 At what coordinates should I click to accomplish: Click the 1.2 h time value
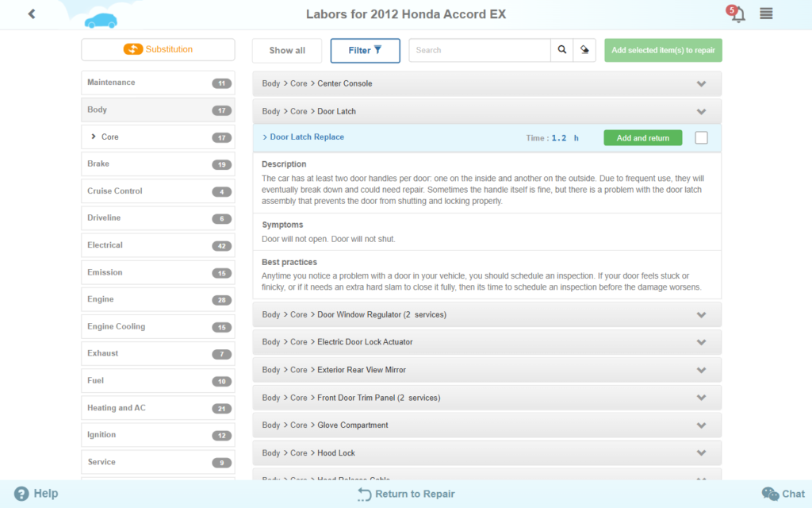tap(565, 138)
